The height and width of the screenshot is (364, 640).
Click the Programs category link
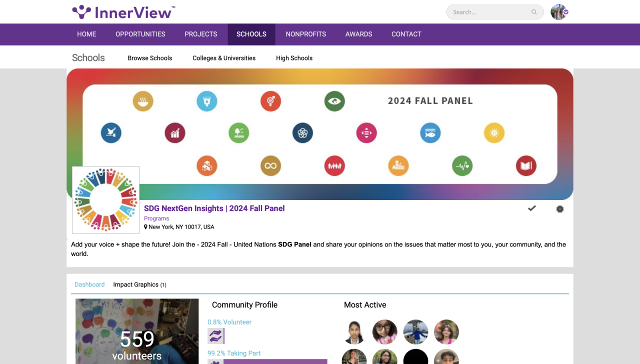pyautogui.click(x=156, y=218)
